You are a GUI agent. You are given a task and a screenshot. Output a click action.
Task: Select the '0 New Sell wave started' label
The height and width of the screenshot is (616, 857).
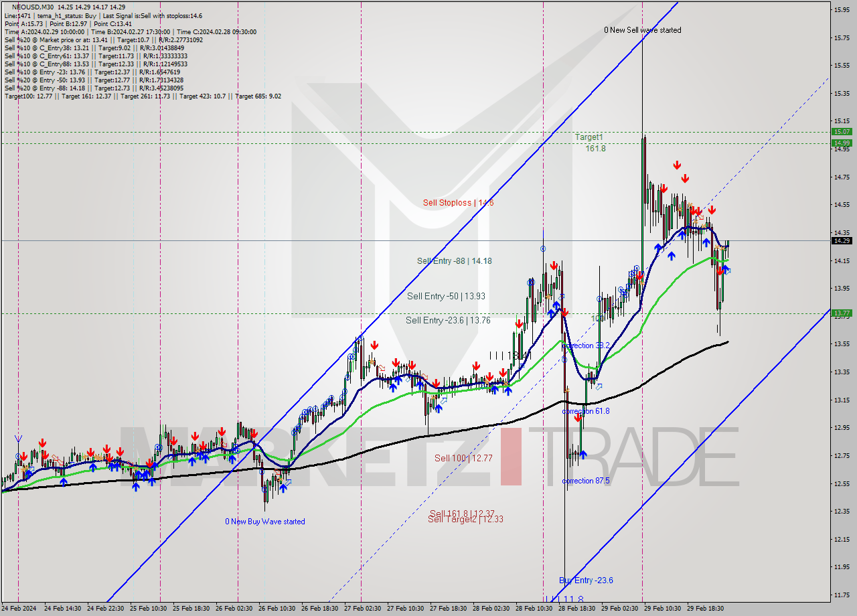point(642,30)
